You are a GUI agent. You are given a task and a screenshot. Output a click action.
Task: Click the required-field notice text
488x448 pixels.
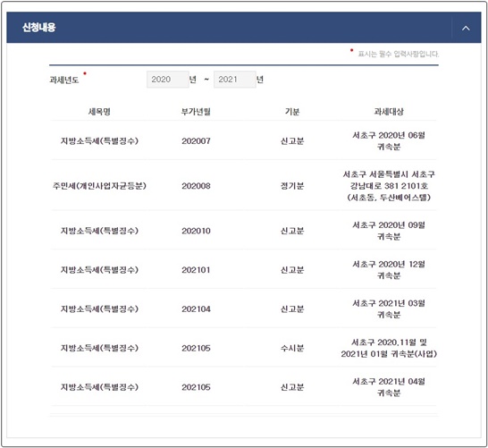[399, 54]
